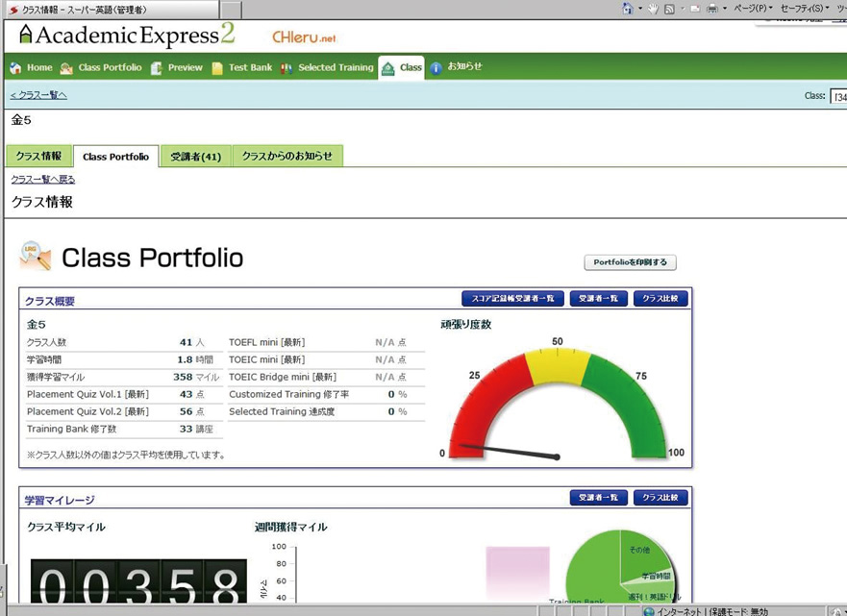
Task: Click the browser home icon in toolbar
Action: pyautogui.click(x=628, y=9)
